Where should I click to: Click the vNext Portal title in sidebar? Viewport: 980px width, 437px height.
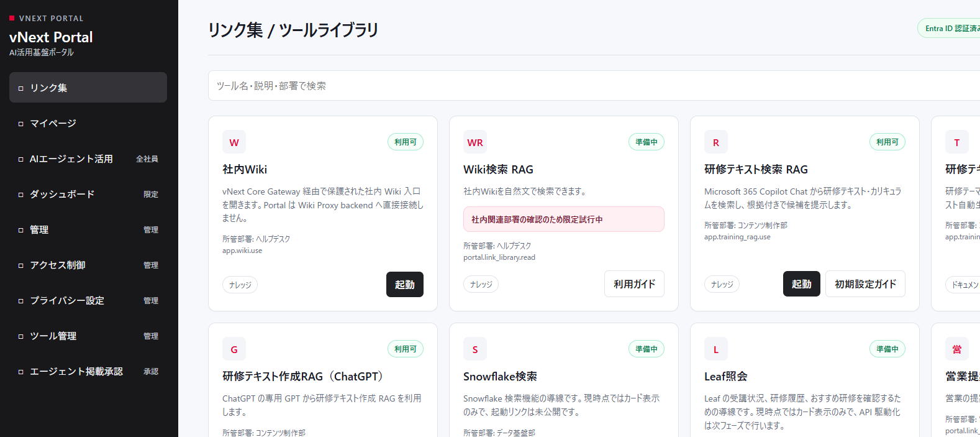pos(51,37)
